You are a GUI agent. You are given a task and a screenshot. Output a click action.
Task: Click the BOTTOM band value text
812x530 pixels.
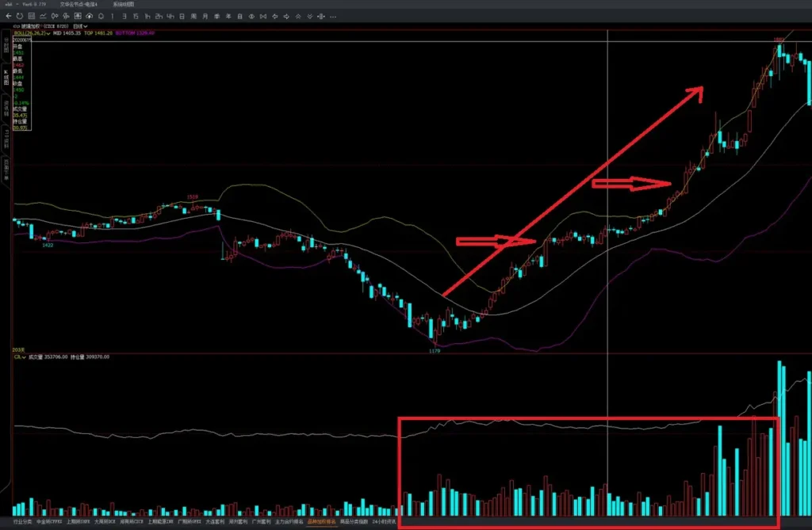(x=135, y=33)
